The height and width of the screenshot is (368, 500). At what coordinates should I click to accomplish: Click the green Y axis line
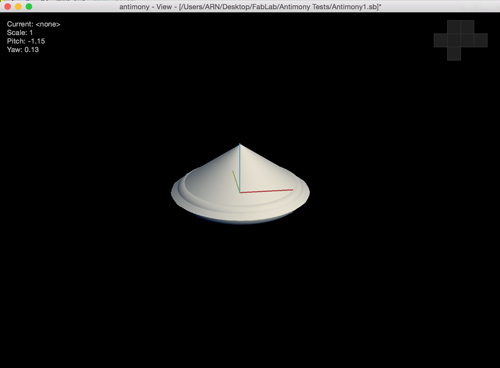point(236,181)
